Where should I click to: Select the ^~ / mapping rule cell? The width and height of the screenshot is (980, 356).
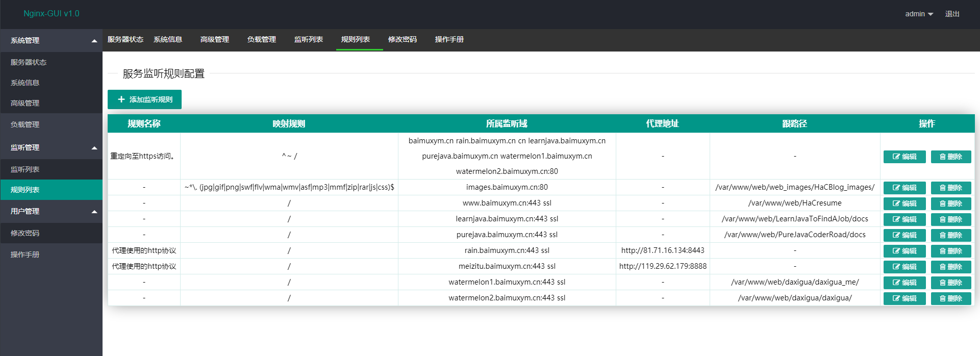(289, 156)
